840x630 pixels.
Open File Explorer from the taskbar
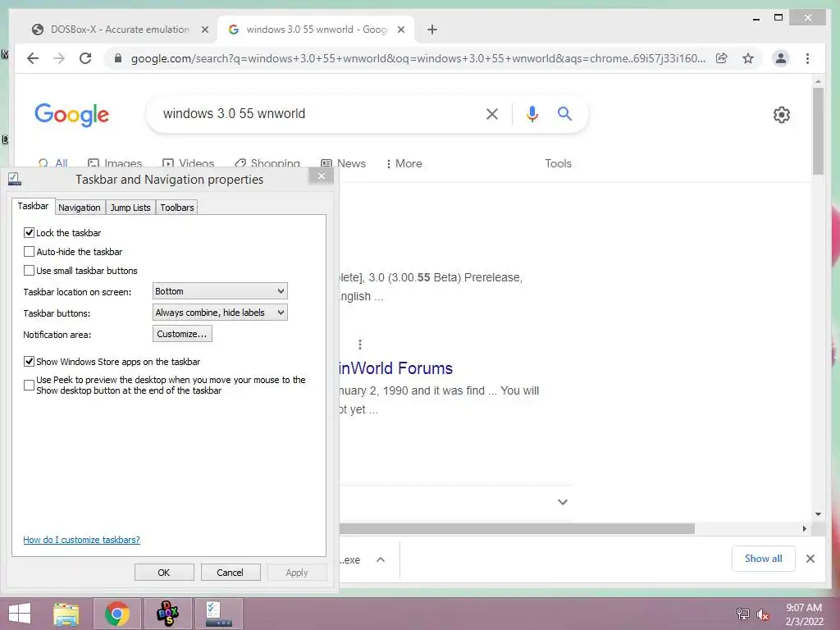[x=66, y=614]
